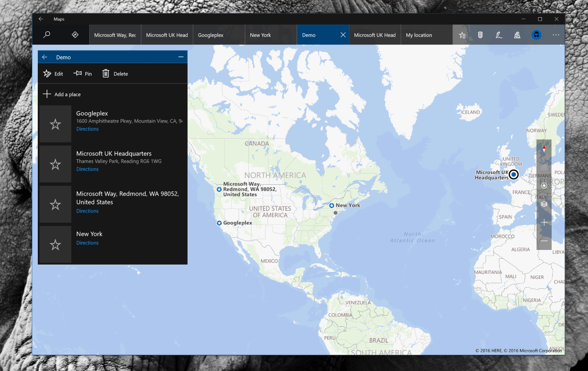The width and height of the screenshot is (588, 371).
Task: Delete the Demo collection
Action: (x=115, y=74)
